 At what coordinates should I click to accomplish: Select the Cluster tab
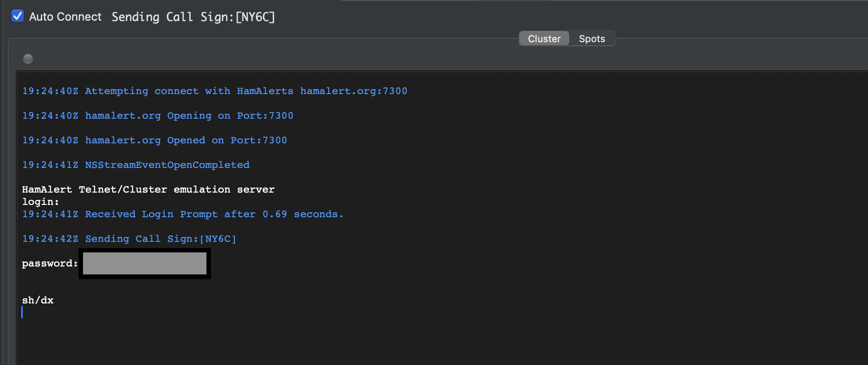pos(544,39)
